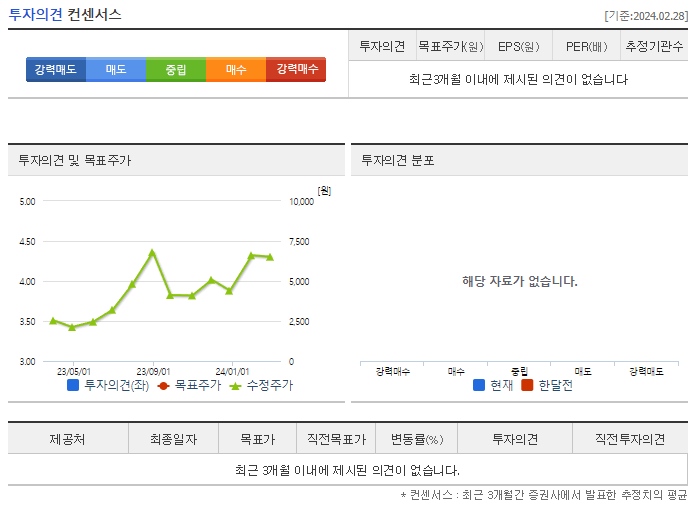Click the red 목표주가 legend marker
Screen dimensions: 696x512
[x=163, y=386]
